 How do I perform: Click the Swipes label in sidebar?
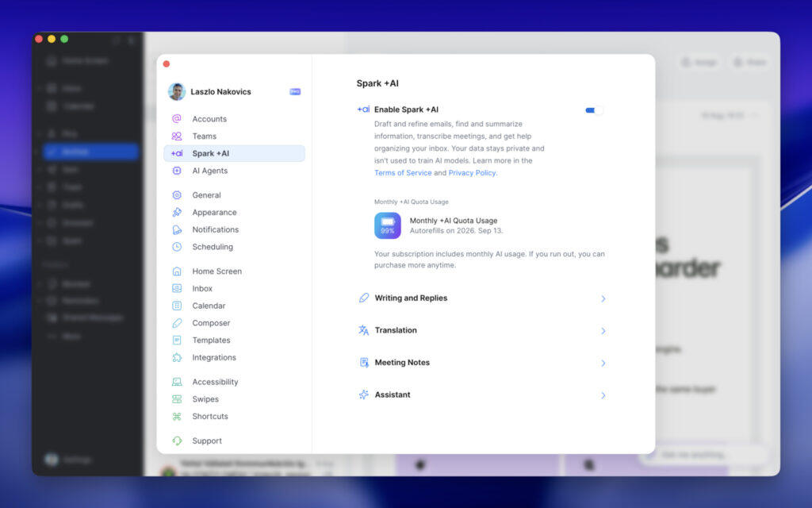[x=205, y=399]
